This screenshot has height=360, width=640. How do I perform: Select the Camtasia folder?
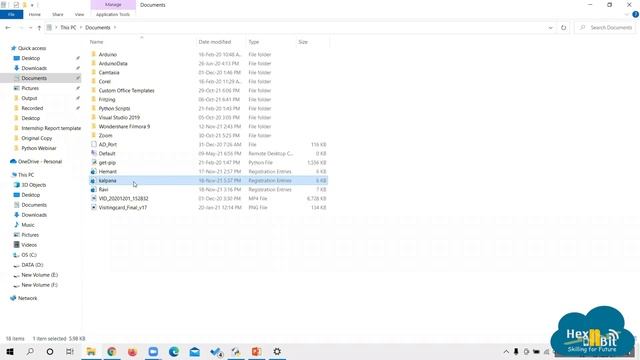[109, 72]
